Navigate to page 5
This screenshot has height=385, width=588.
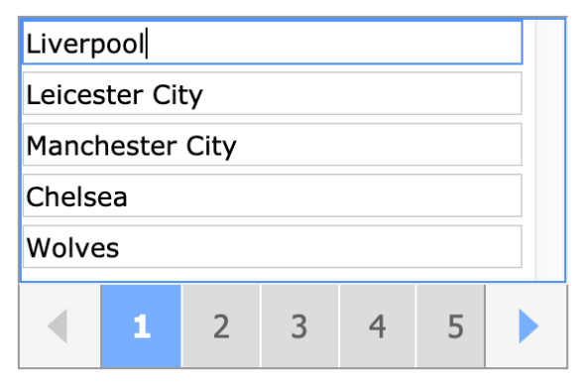[455, 326]
